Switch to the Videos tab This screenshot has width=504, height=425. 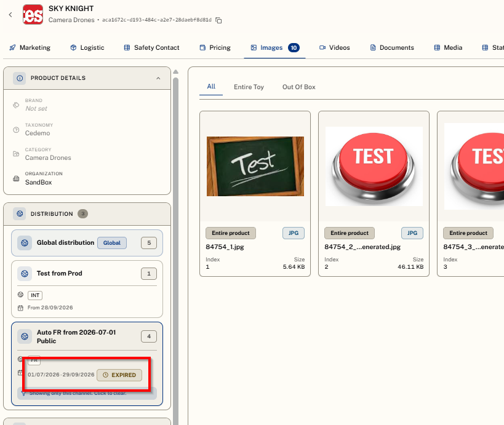point(335,47)
